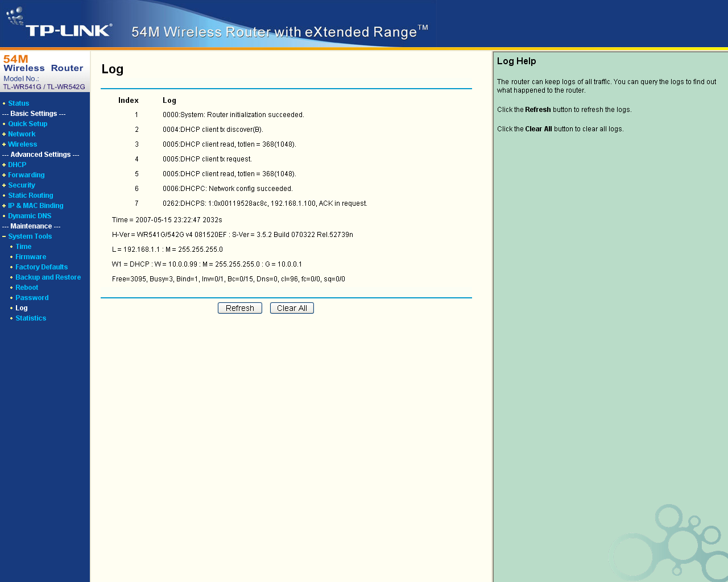Open the Password submenu item
Image resolution: width=728 pixels, height=582 pixels.
click(x=32, y=298)
